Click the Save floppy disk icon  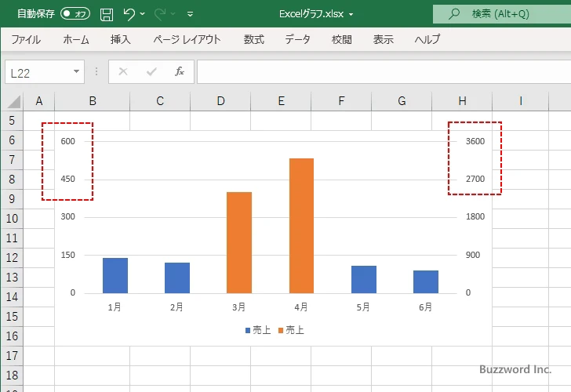pyautogui.click(x=107, y=14)
